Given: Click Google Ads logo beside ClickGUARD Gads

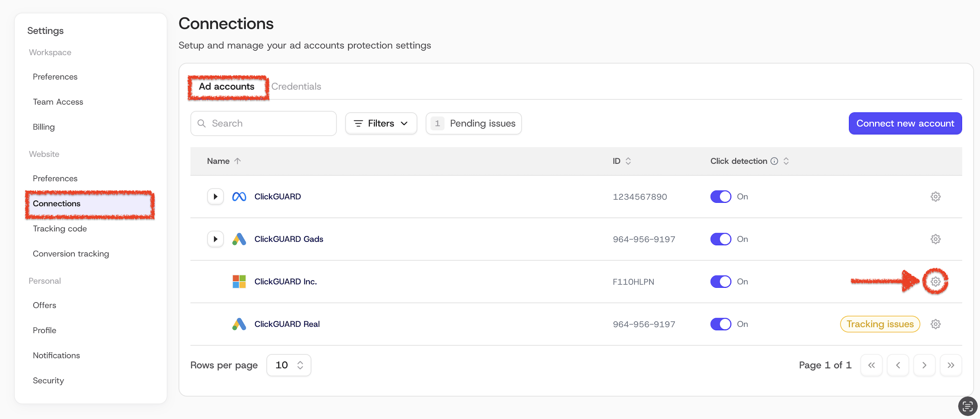Looking at the screenshot, I should [x=239, y=239].
